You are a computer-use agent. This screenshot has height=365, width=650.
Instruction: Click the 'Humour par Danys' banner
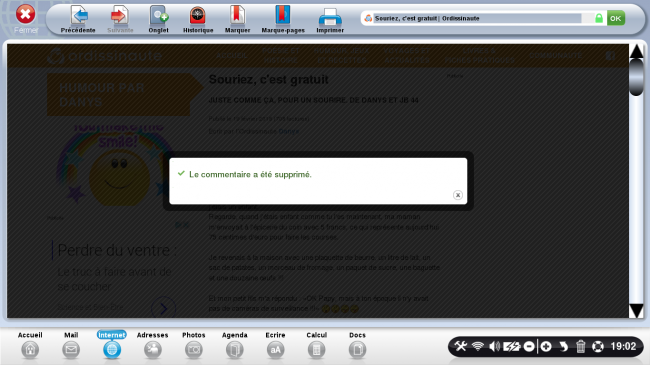click(124, 95)
